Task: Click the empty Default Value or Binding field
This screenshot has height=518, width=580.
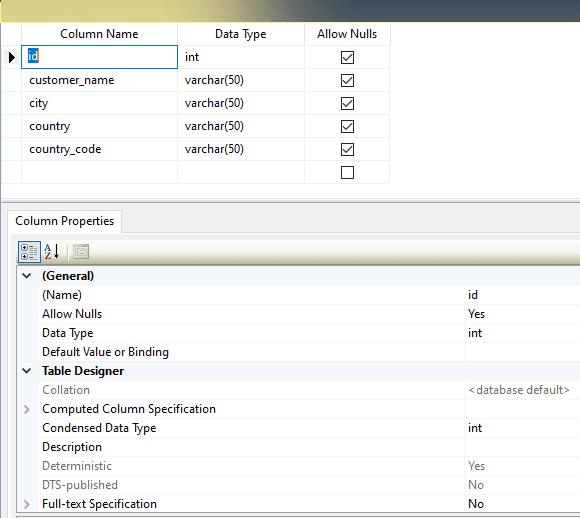Action: click(x=522, y=352)
